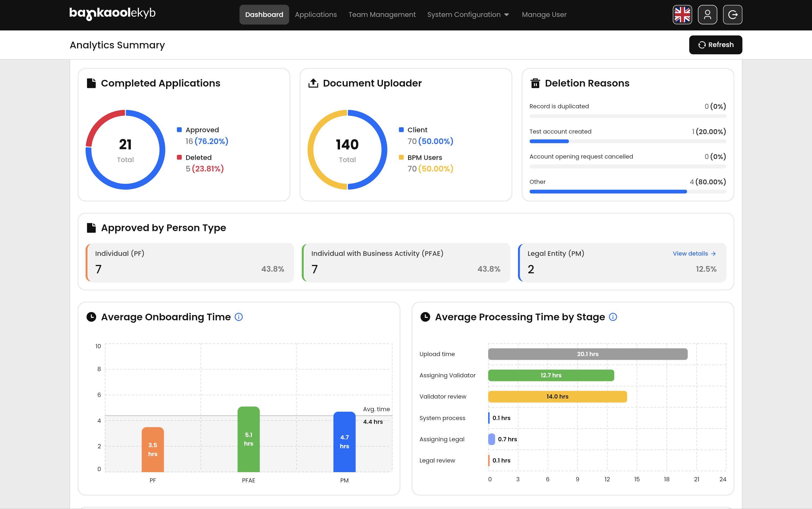Open Manage User in the navbar

[x=544, y=15]
